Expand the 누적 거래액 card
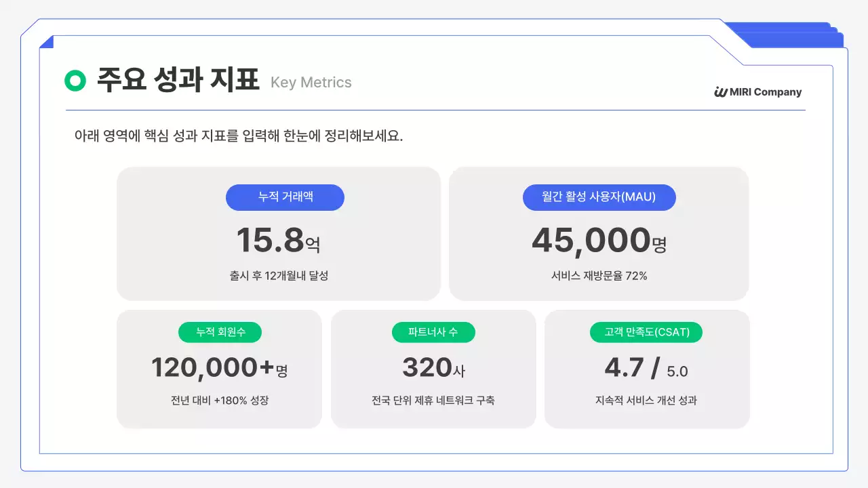 tap(279, 233)
